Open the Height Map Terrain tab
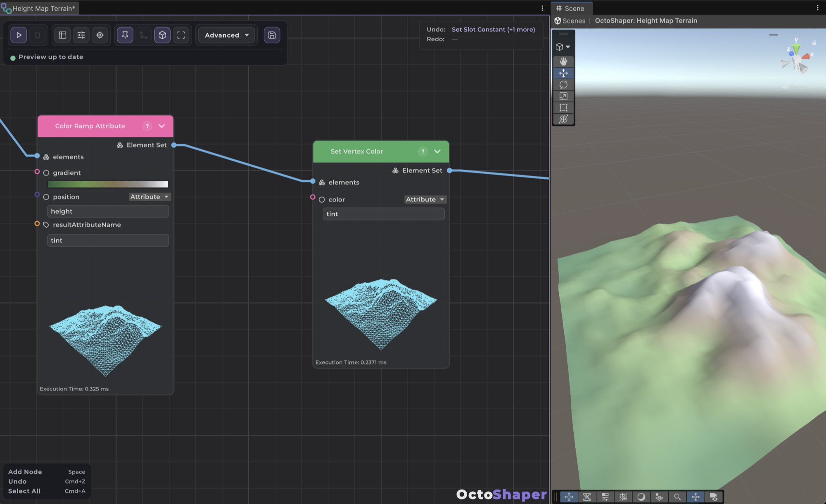Viewport: 826px width, 504px height. tap(40, 8)
